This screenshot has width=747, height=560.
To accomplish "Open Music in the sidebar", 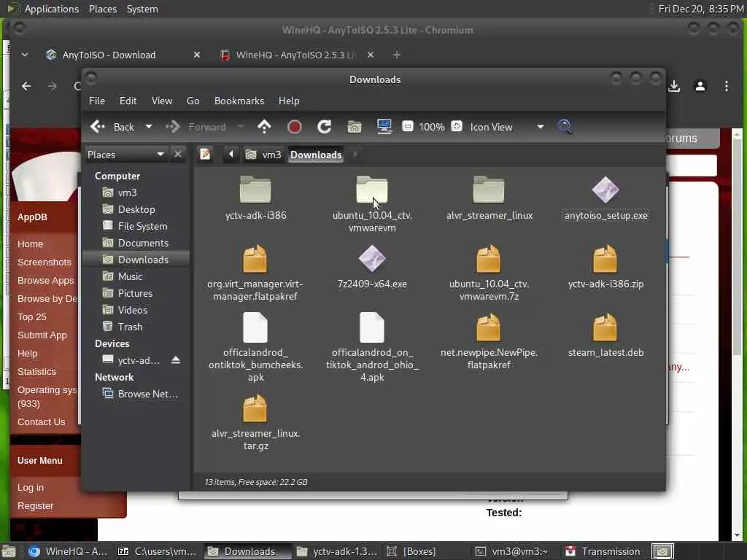I will (x=130, y=276).
